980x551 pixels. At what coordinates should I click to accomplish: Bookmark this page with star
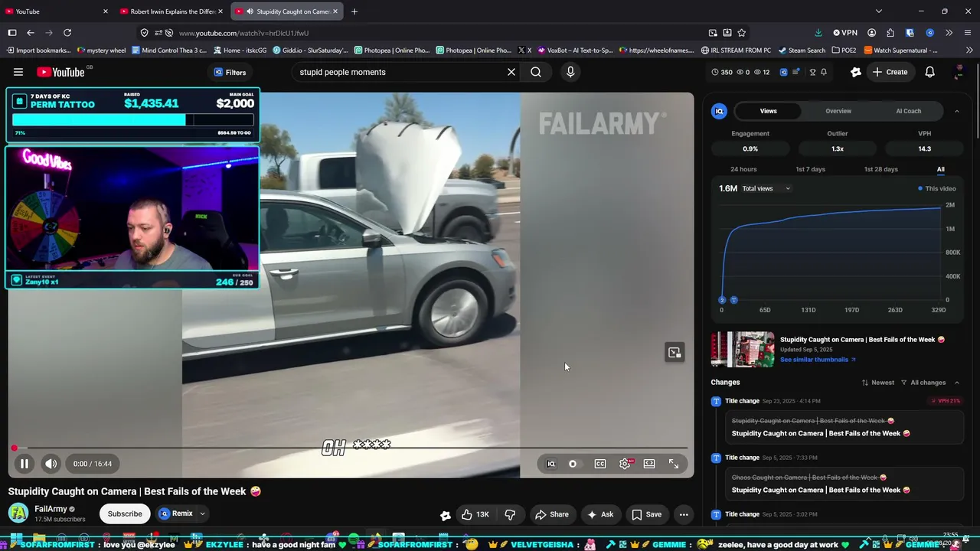741,33
